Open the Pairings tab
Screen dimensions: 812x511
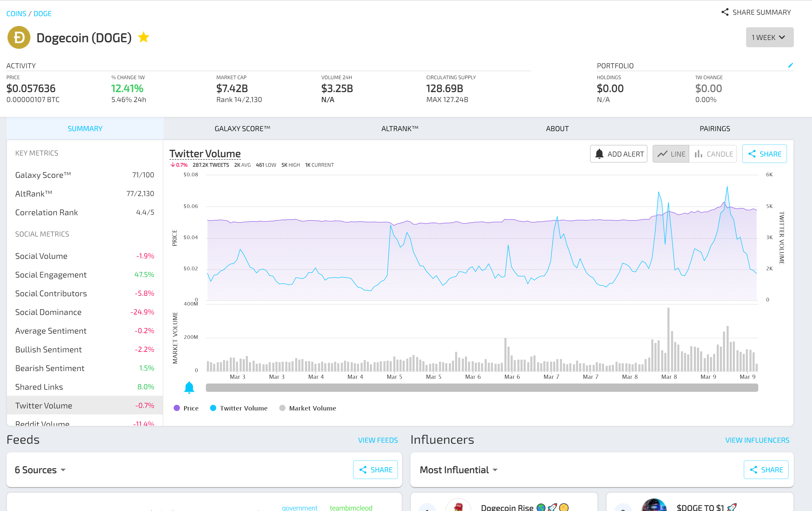point(715,129)
